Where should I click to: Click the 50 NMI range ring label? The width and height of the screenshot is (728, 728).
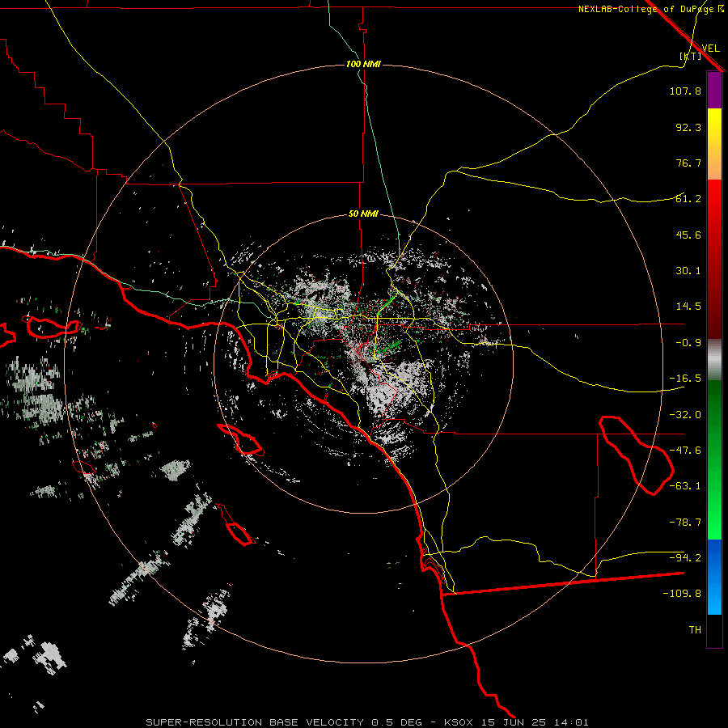pos(363,214)
